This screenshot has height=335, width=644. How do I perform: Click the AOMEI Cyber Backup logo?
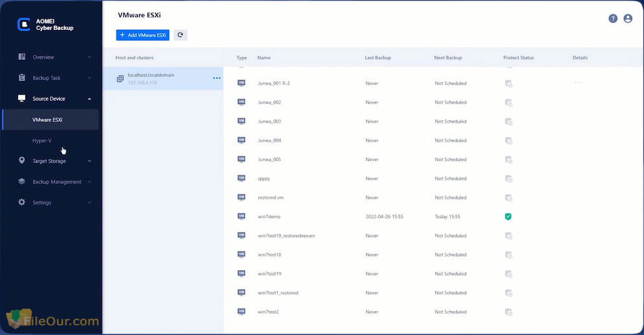click(45, 25)
